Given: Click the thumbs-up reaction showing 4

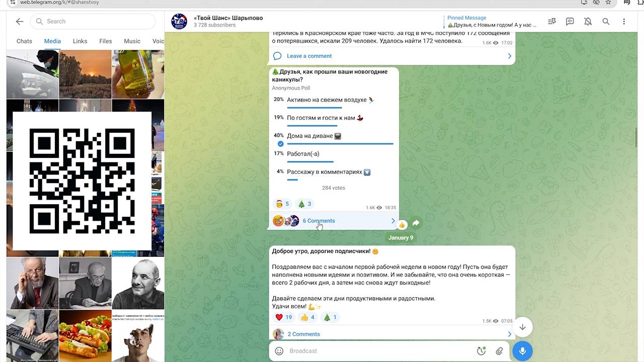Looking at the screenshot, I should pos(307,317).
